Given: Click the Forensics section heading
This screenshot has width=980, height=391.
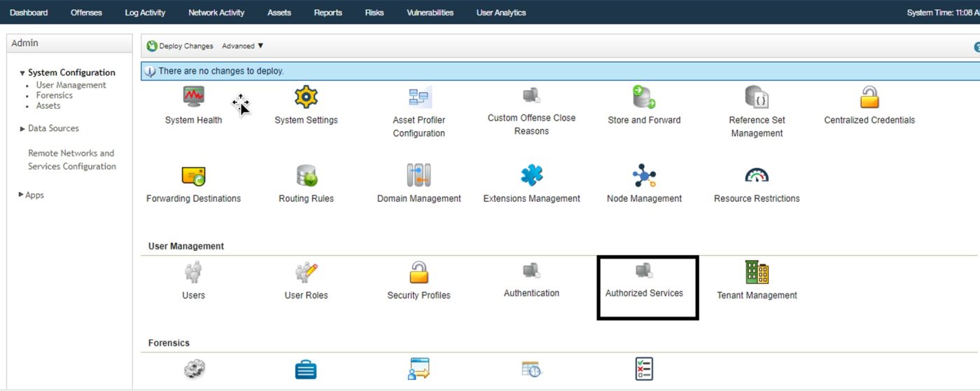Looking at the screenshot, I should click(169, 343).
